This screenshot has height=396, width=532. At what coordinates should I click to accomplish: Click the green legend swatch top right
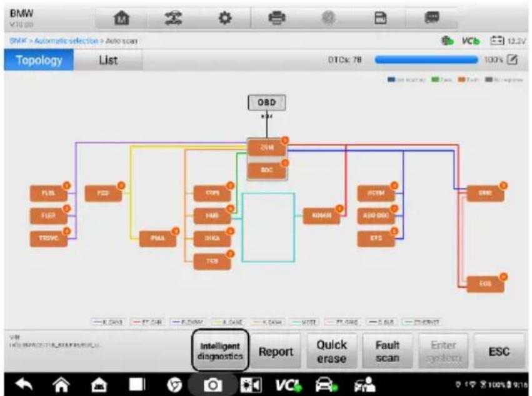[x=434, y=80]
